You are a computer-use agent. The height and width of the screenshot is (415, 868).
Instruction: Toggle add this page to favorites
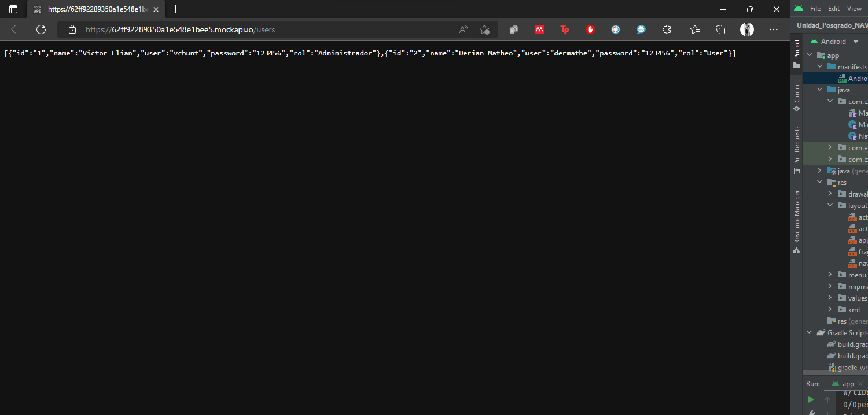(485, 29)
